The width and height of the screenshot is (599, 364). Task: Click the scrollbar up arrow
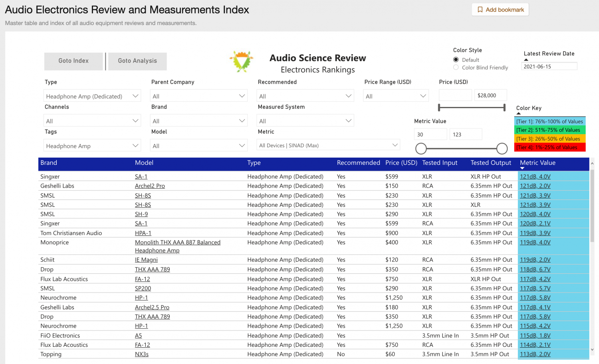(592, 163)
